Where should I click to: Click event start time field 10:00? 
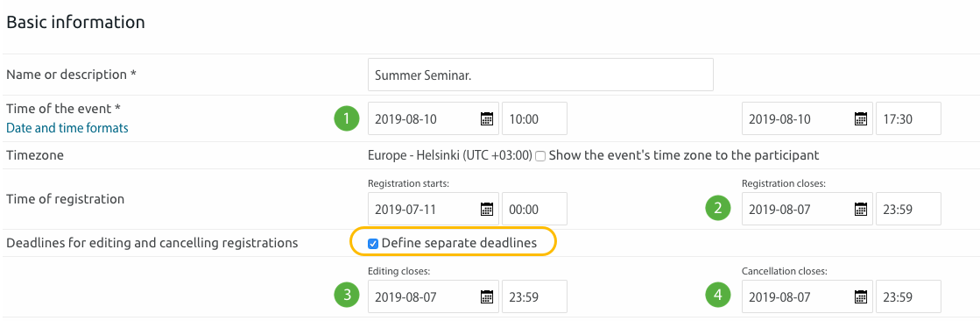pos(534,119)
